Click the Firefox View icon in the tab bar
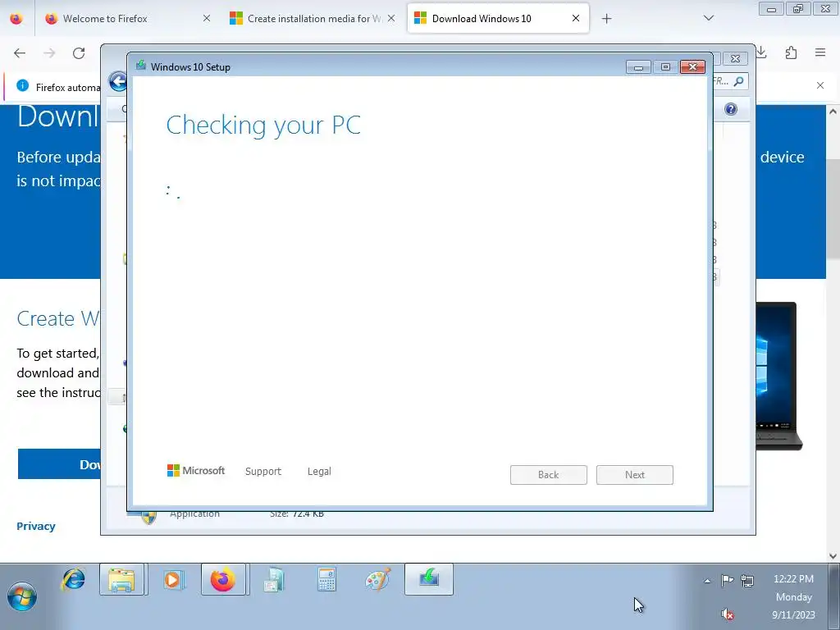The height and width of the screenshot is (630, 840). point(16,18)
